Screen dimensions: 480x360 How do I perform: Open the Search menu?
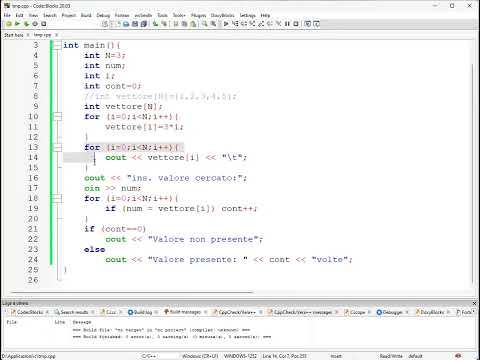pyautogui.click(x=50, y=15)
